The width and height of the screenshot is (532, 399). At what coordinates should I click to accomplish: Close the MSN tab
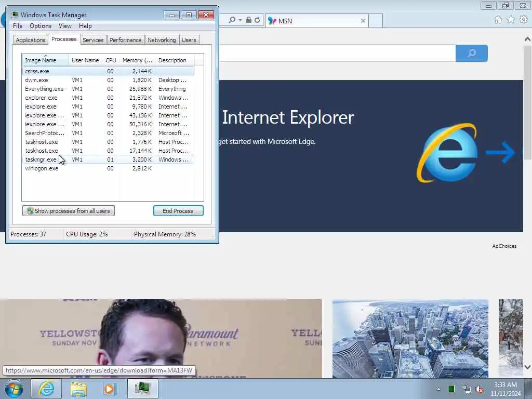click(363, 21)
